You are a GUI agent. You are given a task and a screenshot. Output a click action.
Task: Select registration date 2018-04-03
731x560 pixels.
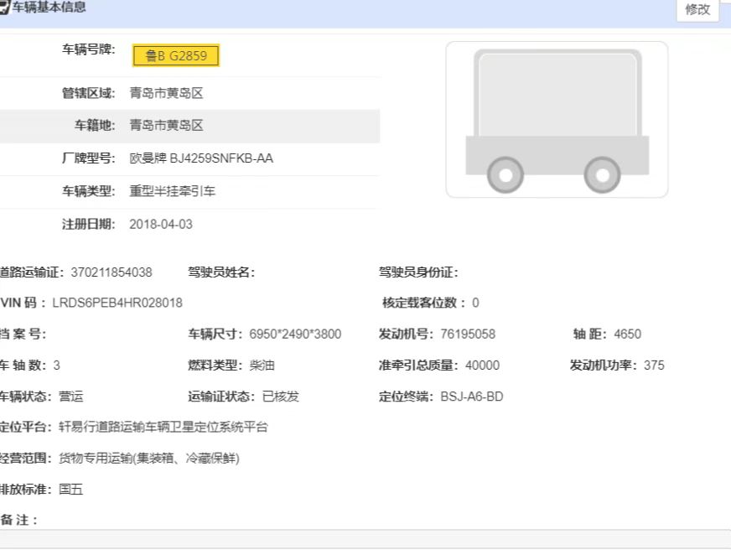[x=161, y=225]
